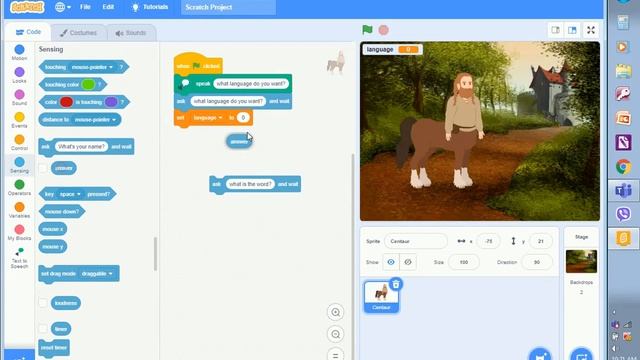Pick the red color swatch in palette
640x360 pixels.
(x=66, y=102)
